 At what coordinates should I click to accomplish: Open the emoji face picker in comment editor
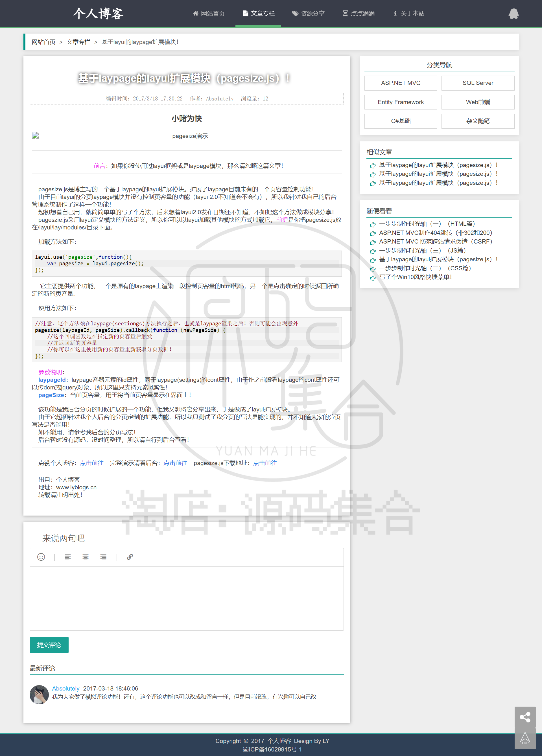(x=41, y=557)
